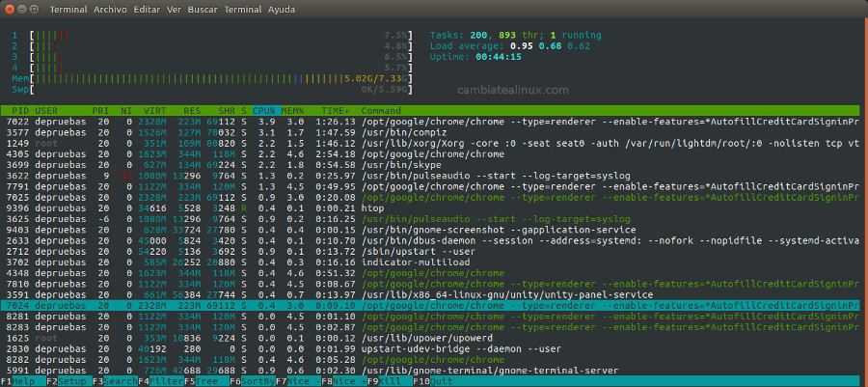The image size is (868, 387).
Task: Sort by the RES column header
Action: tap(192, 111)
